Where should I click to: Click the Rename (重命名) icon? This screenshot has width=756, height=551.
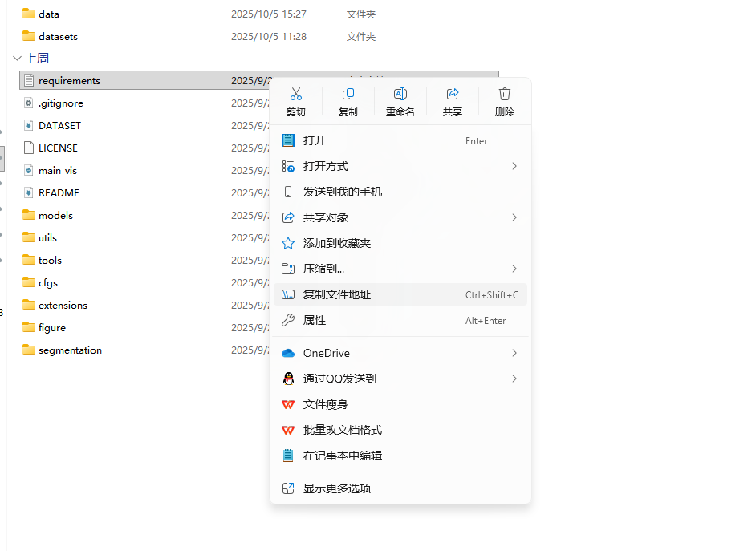click(x=400, y=94)
